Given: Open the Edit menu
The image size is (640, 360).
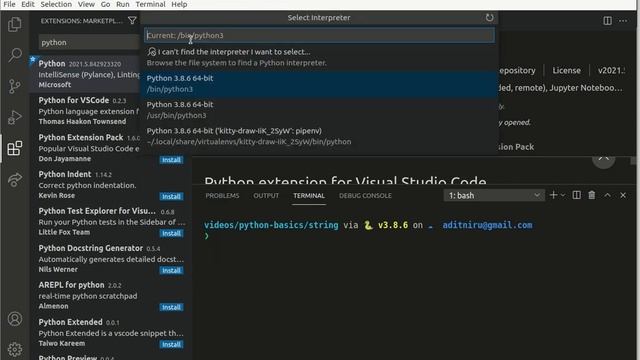Looking at the screenshot, I should (x=28, y=4).
